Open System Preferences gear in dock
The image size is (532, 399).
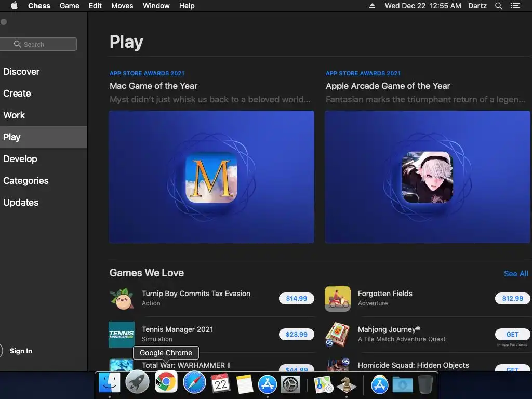(290, 385)
